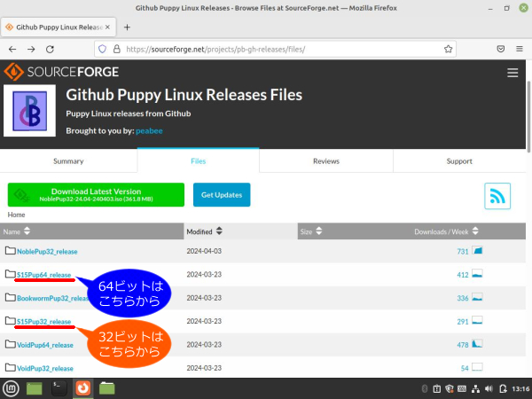This screenshot has width=532, height=399.
Task: Open the network connection tray icon
Action: [x=475, y=389]
